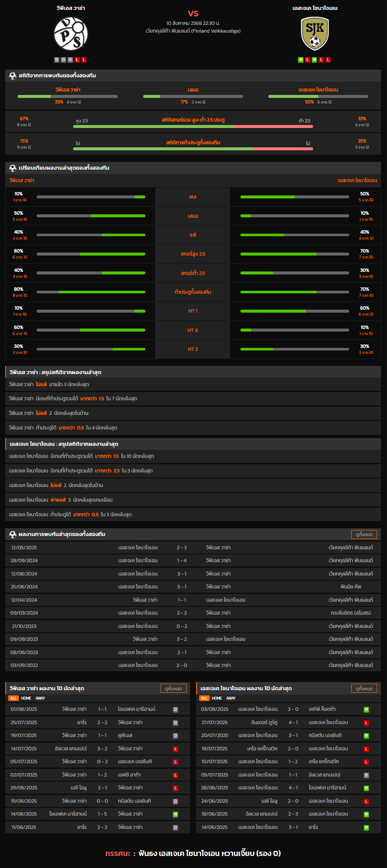Click D badge on VPS 19/07/2025 row
The image size is (387, 868).
click(x=175, y=736)
